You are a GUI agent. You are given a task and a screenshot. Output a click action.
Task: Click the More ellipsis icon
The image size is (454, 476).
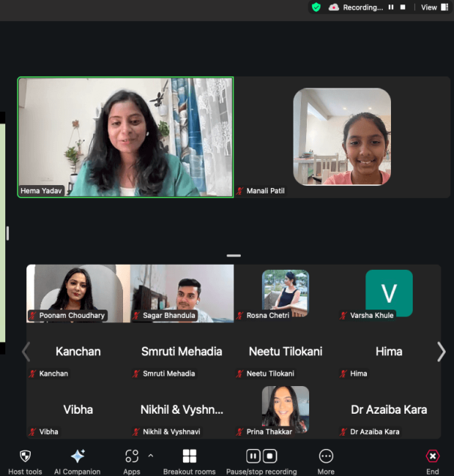click(x=326, y=456)
